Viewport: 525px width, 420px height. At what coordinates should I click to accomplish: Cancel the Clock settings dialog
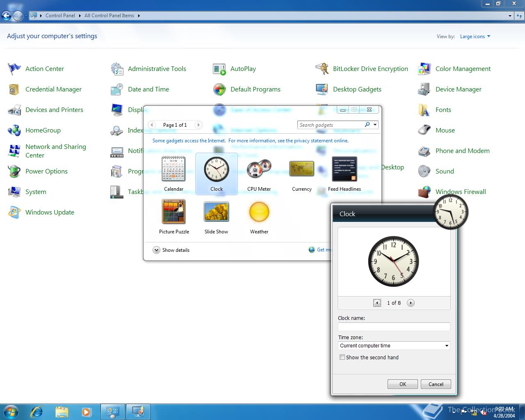coord(436,384)
